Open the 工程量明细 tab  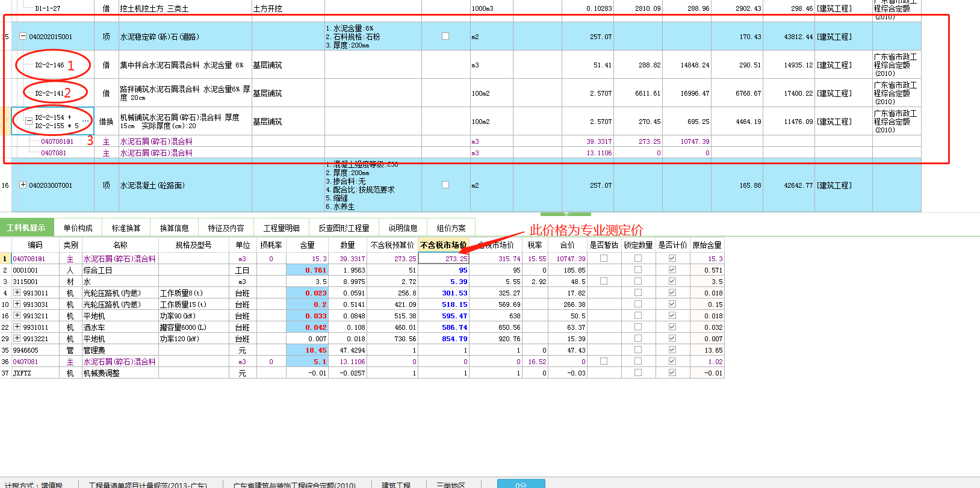(x=281, y=227)
